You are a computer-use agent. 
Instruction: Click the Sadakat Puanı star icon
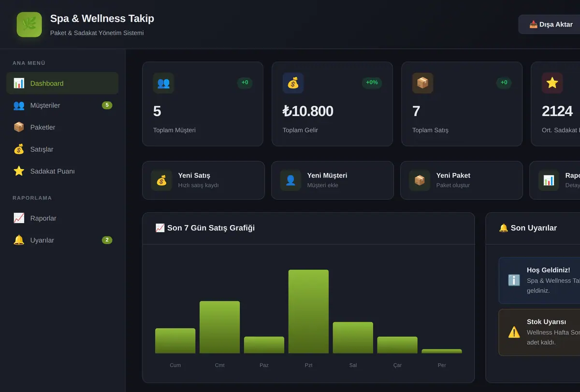[19, 171]
